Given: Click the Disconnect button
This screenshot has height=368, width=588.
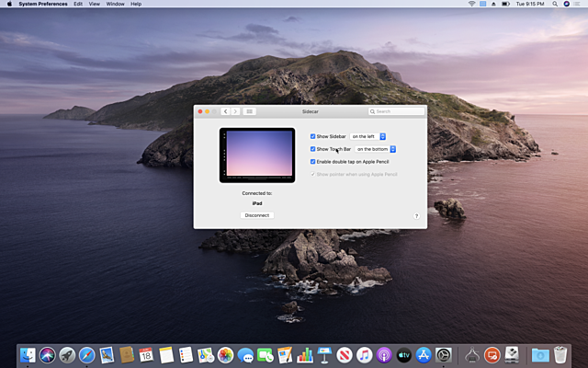Looking at the screenshot, I should [257, 215].
